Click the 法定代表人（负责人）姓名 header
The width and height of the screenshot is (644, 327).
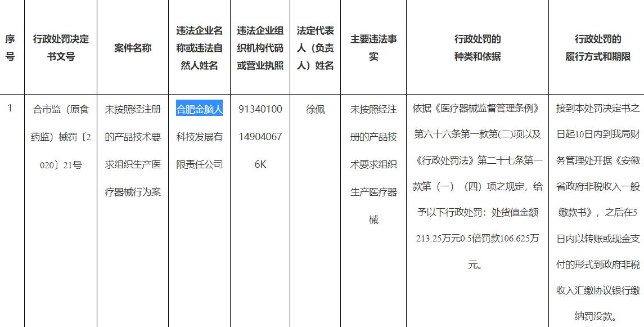315,48
